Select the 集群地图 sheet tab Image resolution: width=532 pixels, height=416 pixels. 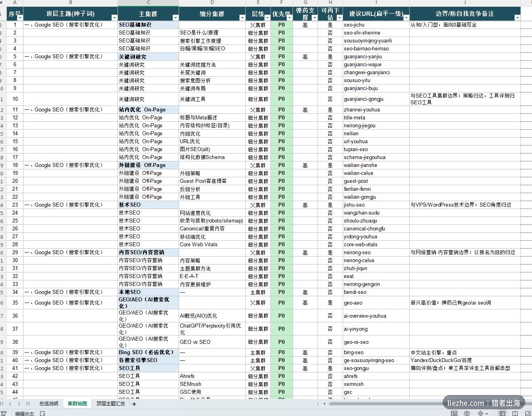(77, 404)
